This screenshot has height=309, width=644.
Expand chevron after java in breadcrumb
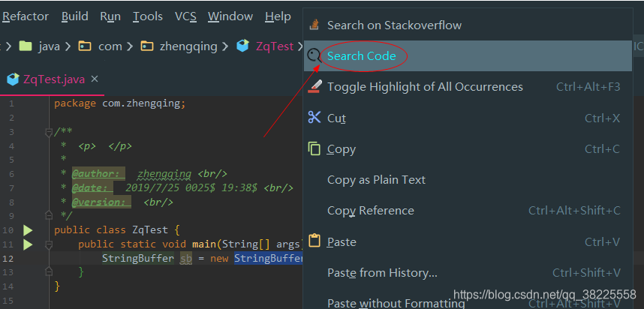click(68, 46)
